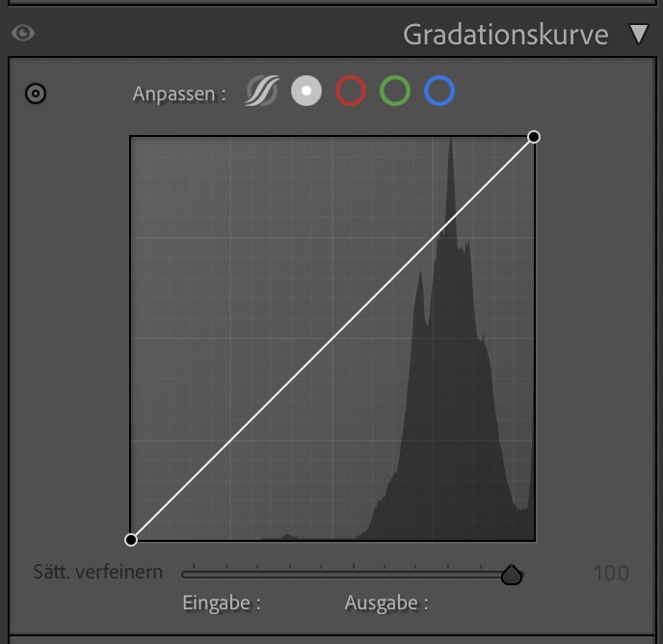Click the Gradationskurve panel title
This screenshot has width=663, height=644.
[x=505, y=35]
